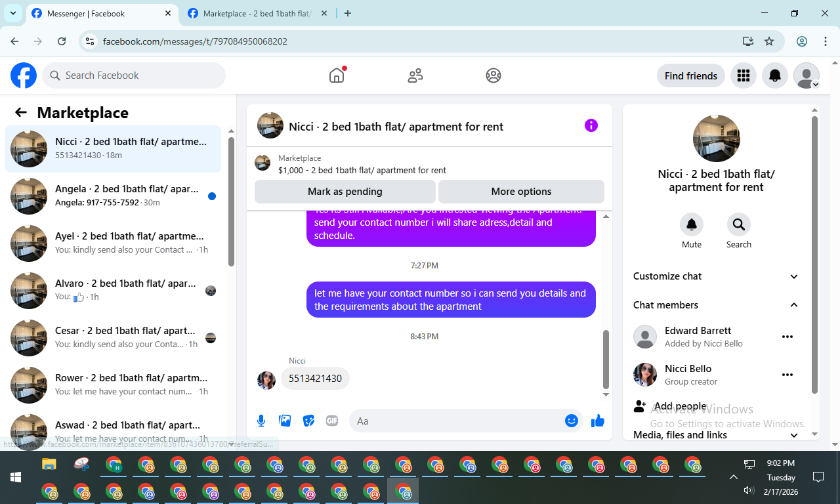Close the Messenger | Facebook tab
The image size is (840, 504).
pos(168,13)
